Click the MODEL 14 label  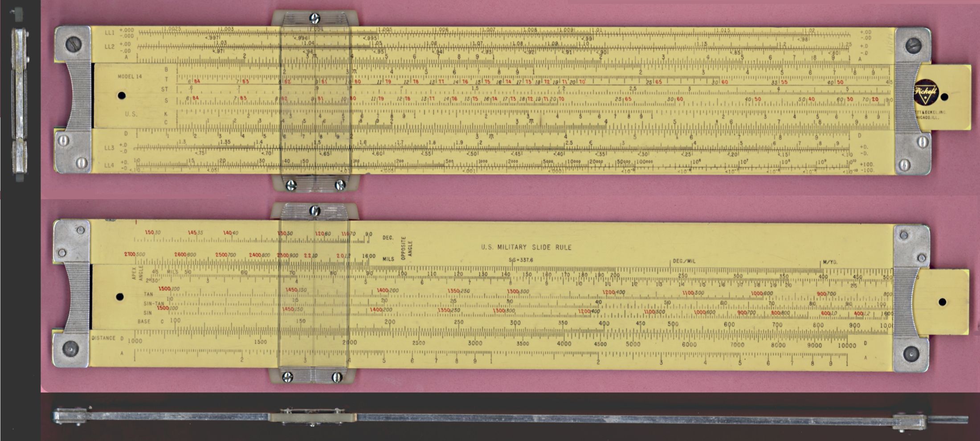click(130, 77)
